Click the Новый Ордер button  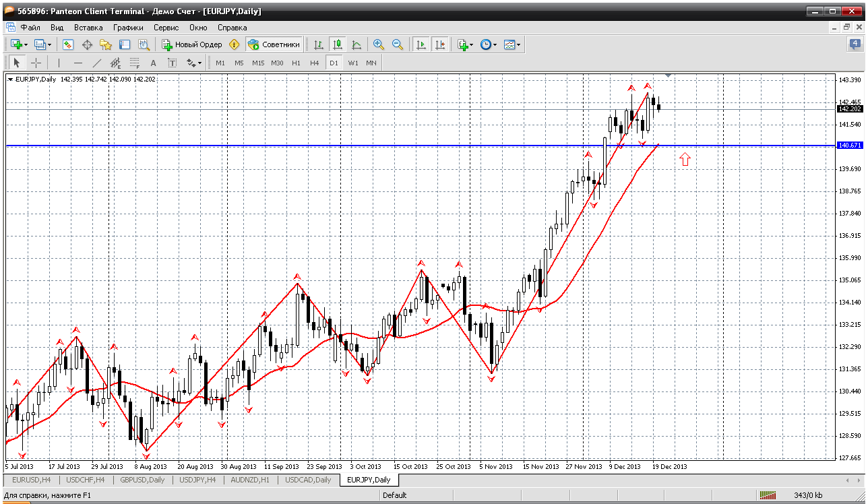coord(191,44)
